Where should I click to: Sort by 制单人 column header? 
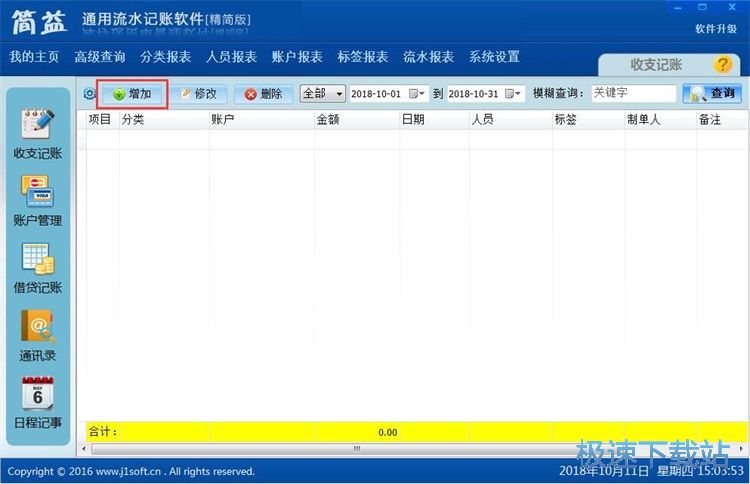point(661,120)
